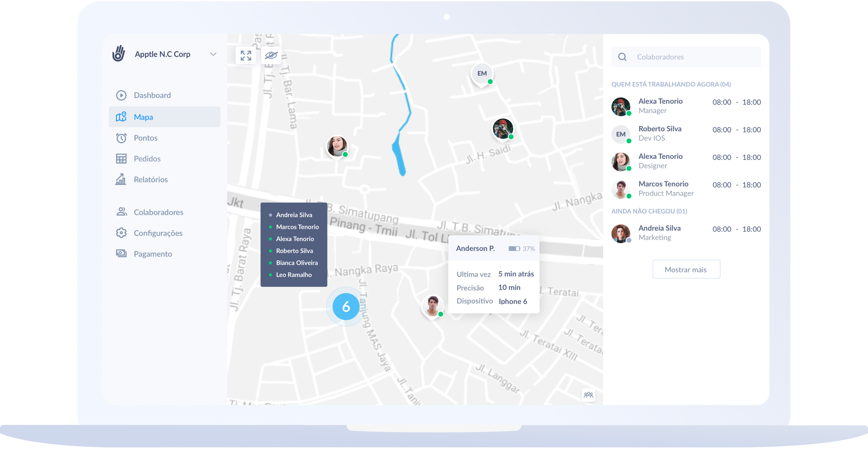Click Roberto Silva's EM initials avatar

621,135
